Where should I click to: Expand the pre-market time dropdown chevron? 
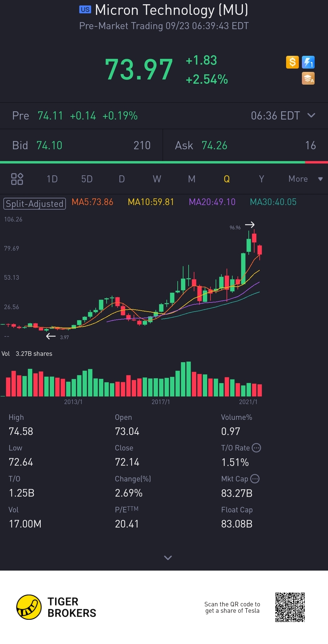tap(311, 115)
